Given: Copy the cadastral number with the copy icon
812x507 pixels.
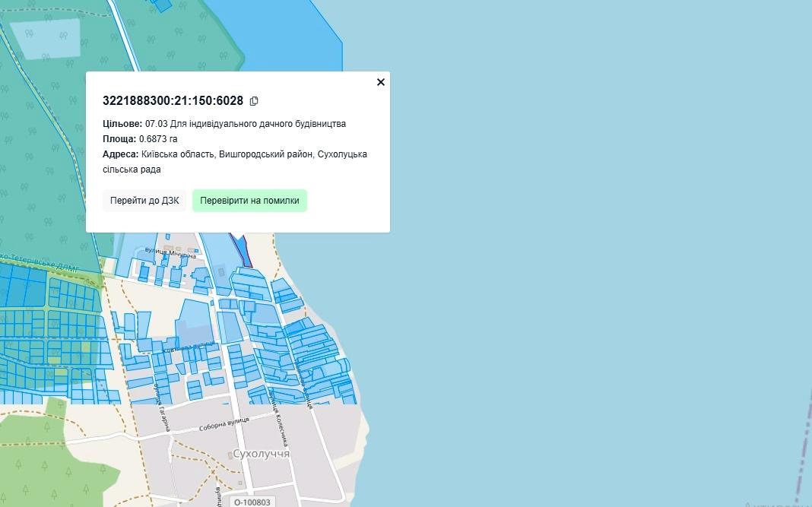Looking at the screenshot, I should [x=254, y=101].
